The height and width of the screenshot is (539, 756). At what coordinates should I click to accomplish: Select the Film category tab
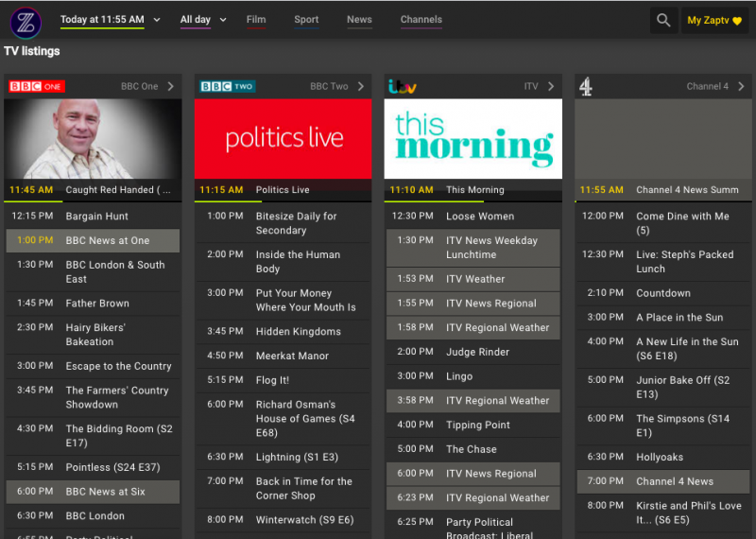[256, 20]
